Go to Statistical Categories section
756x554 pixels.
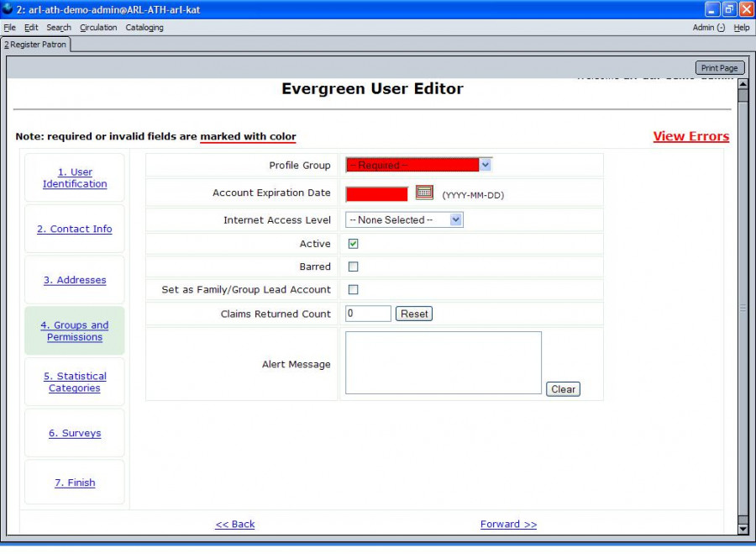pyautogui.click(x=75, y=383)
